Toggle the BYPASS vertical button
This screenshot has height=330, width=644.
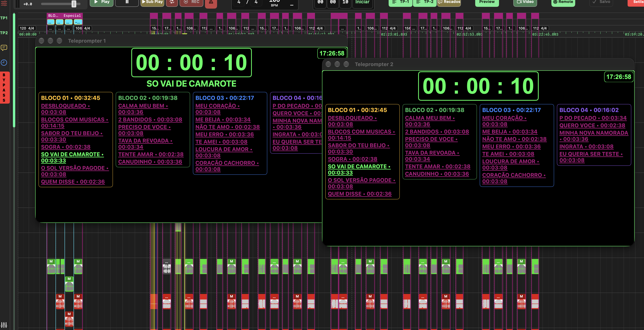[x=4, y=87]
